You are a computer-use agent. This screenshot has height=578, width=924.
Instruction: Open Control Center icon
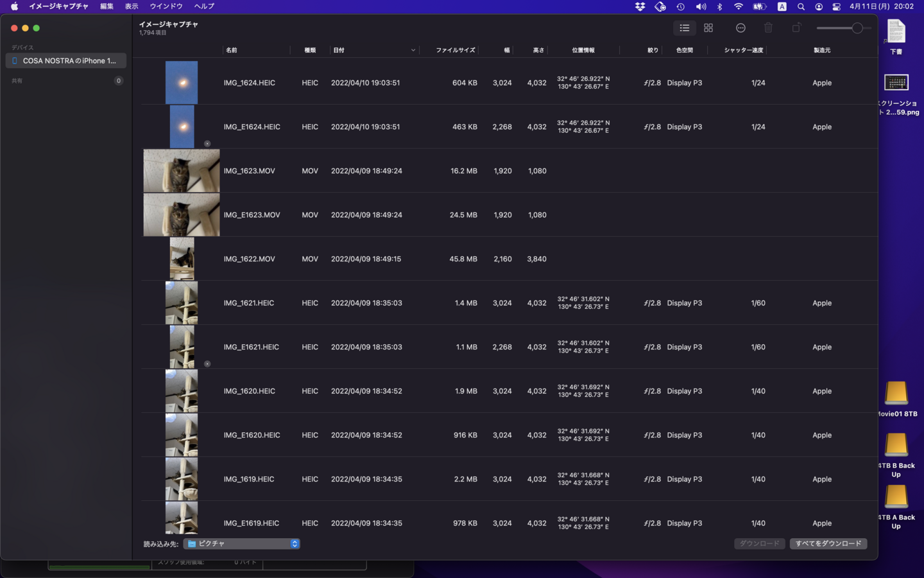pos(837,6)
